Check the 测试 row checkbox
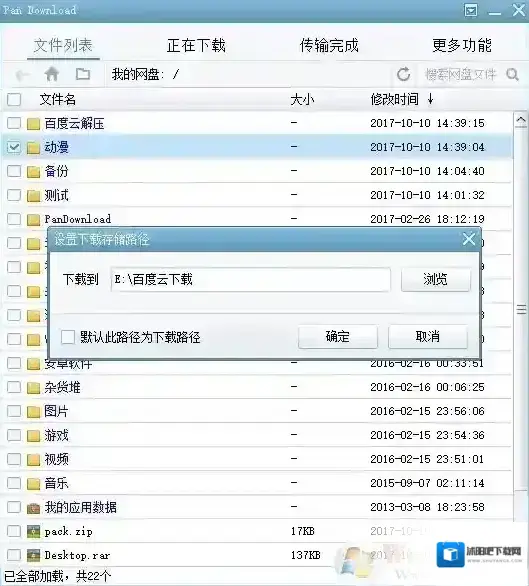This screenshot has height=586, width=529. click(14, 195)
